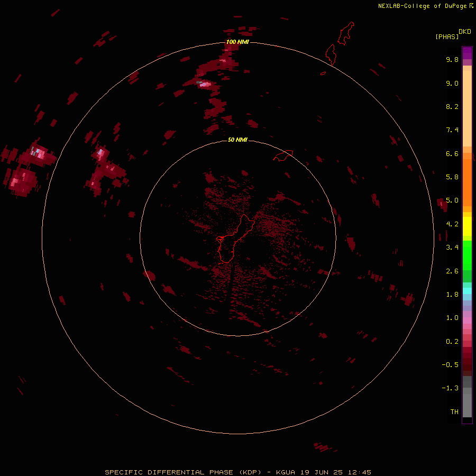Pick the green swatch on the colorbar

467,255
